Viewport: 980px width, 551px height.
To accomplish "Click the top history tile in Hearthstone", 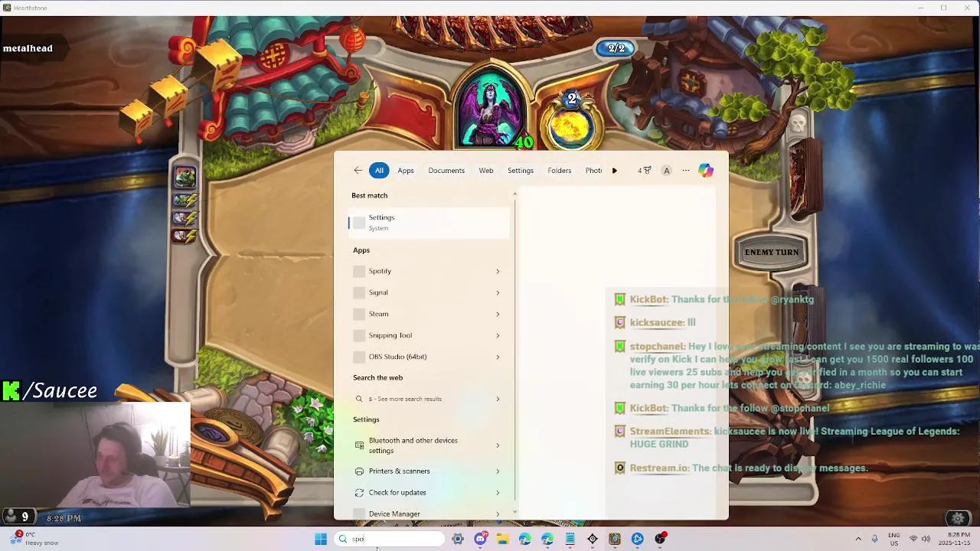I will pos(185,177).
